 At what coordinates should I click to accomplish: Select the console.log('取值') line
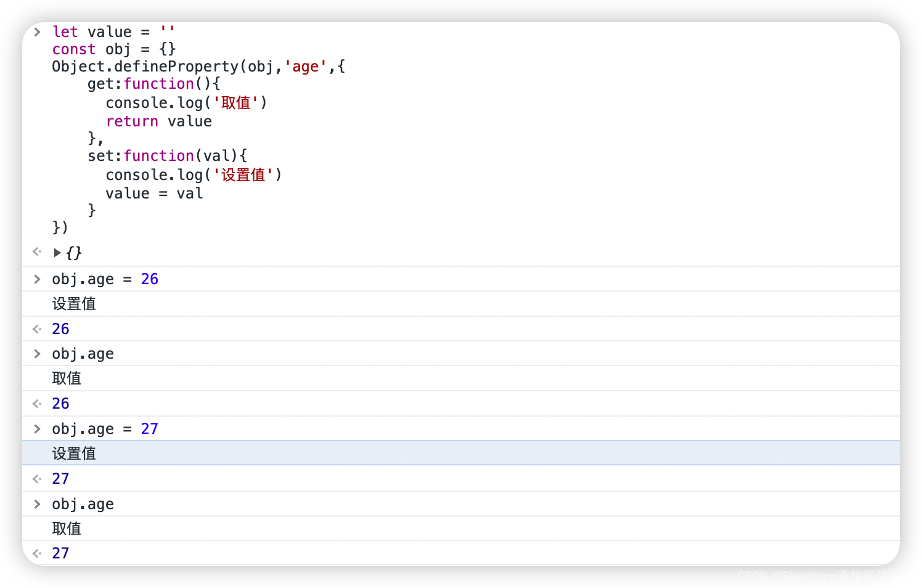point(186,102)
